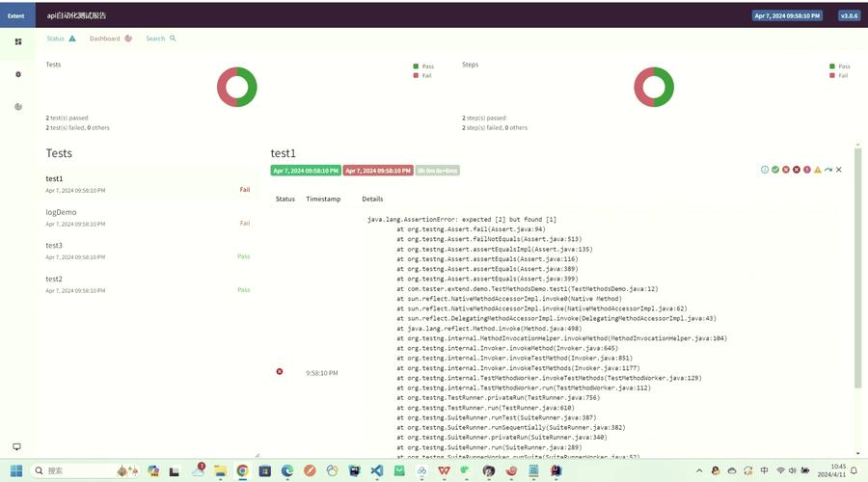This screenshot has height=482, width=868.
Task: Toggle Pass legend in Steps chart
Action: point(840,67)
